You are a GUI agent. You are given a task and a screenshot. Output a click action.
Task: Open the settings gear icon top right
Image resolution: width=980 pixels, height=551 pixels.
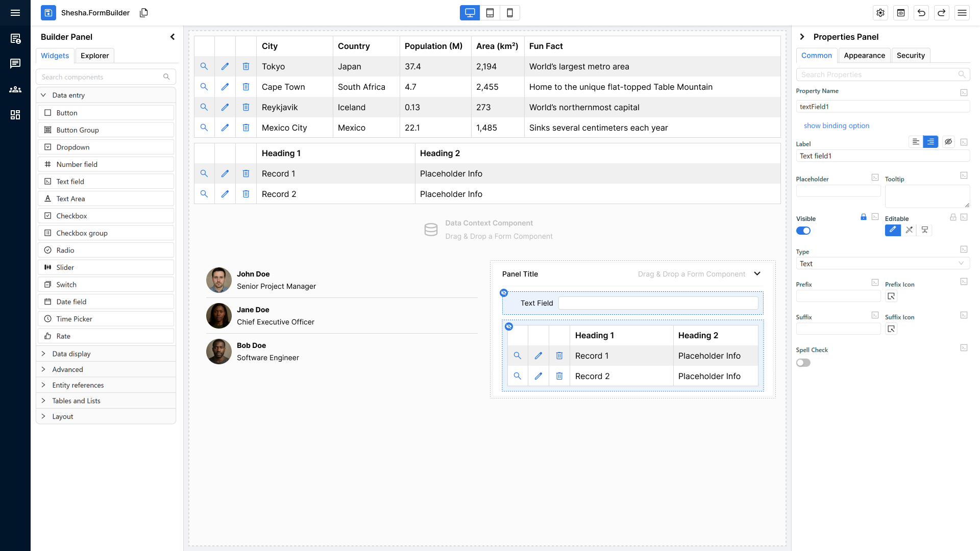tap(880, 13)
